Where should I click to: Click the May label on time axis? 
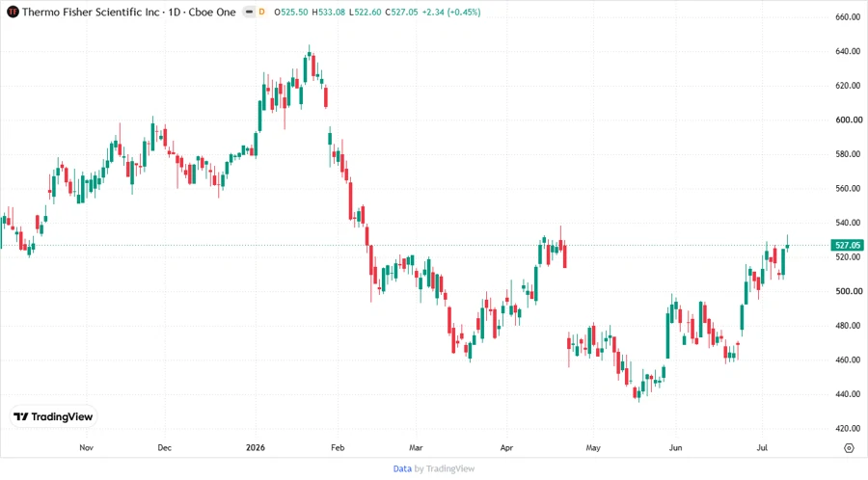click(x=593, y=448)
